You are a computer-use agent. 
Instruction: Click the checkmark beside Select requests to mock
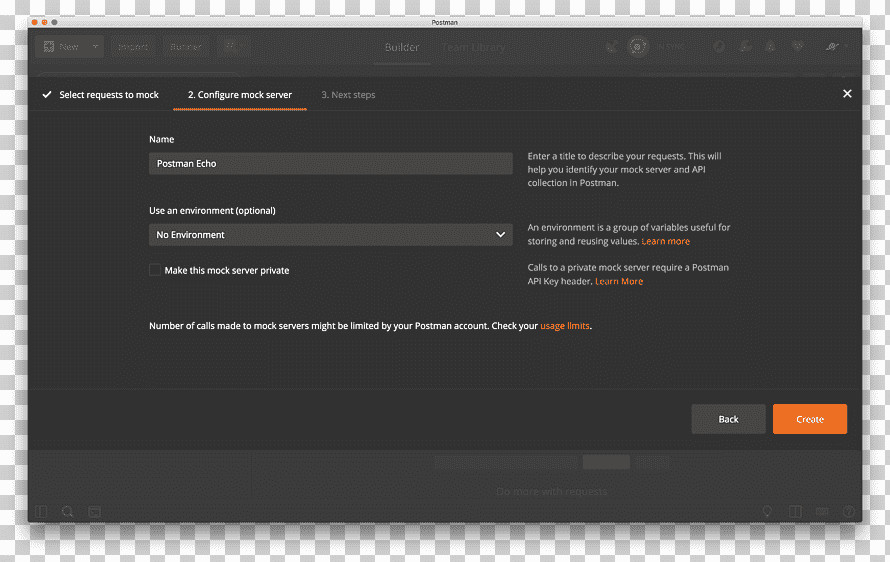point(47,95)
